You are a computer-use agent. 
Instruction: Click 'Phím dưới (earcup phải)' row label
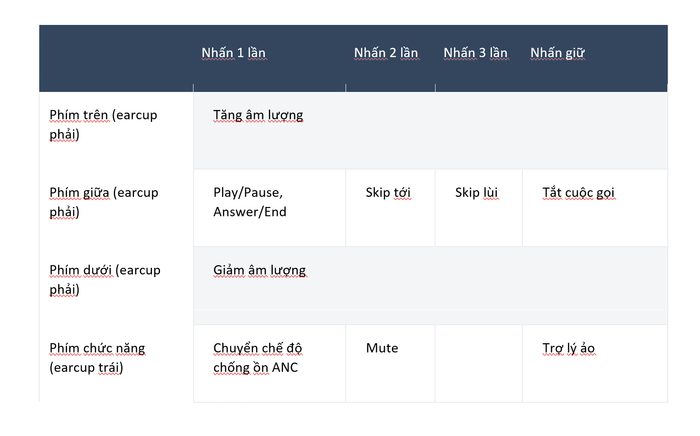pyautogui.click(x=104, y=279)
